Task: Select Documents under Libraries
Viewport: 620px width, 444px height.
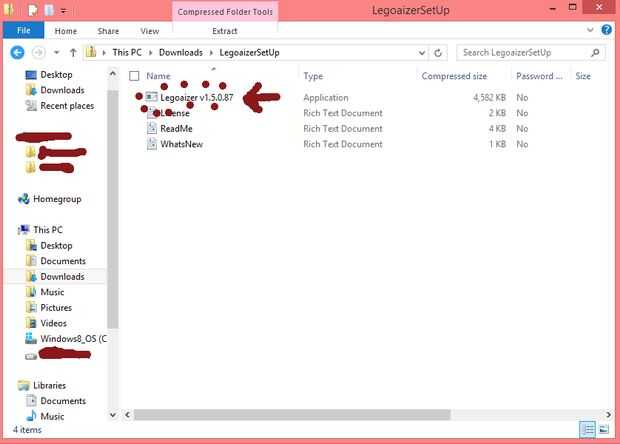Action: click(x=63, y=401)
